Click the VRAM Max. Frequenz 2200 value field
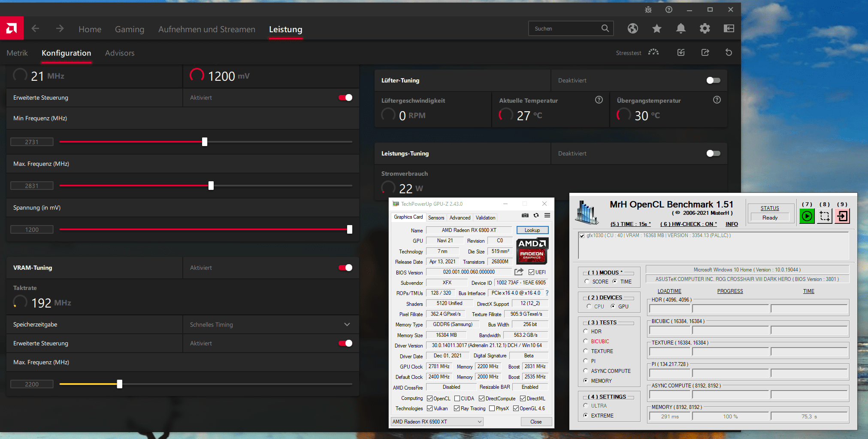The image size is (868, 439). tap(32, 384)
